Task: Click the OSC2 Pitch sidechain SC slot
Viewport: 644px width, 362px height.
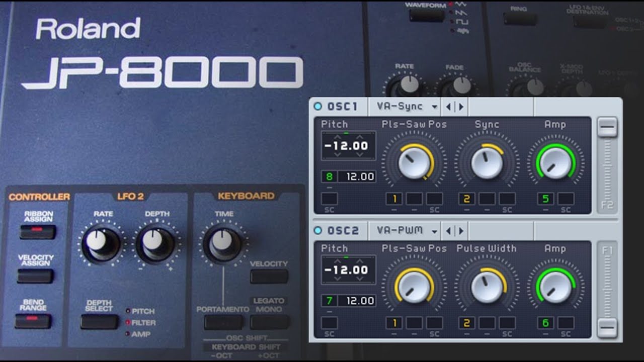Action: pos(330,323)
